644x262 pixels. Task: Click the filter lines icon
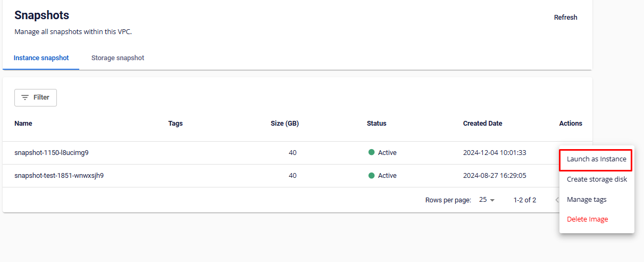(x=25, y=97)
